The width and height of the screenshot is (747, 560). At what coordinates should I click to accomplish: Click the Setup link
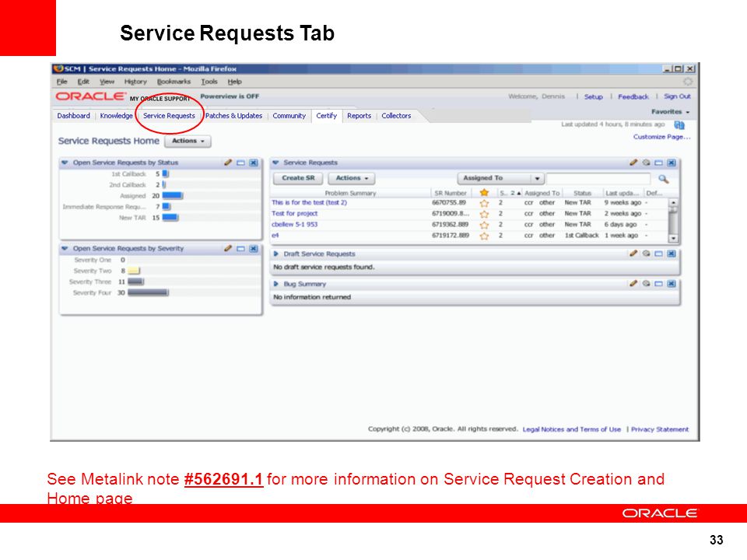tap(593, 96)
